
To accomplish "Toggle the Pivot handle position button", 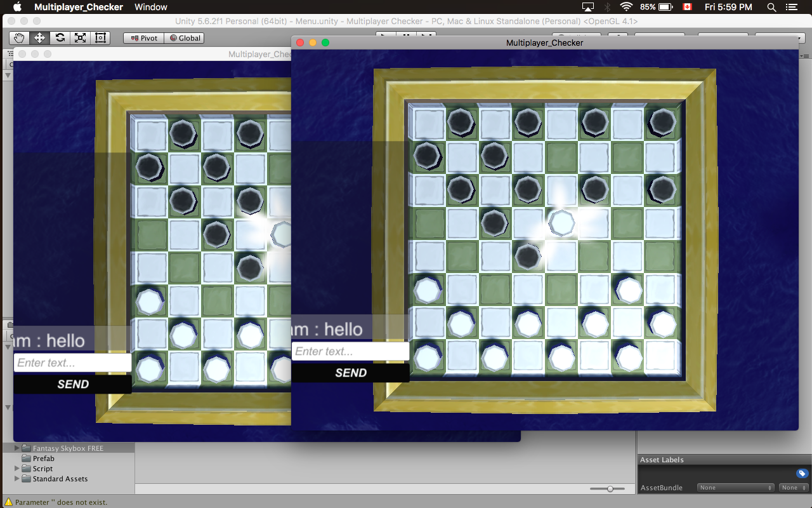I will point(143,38).
